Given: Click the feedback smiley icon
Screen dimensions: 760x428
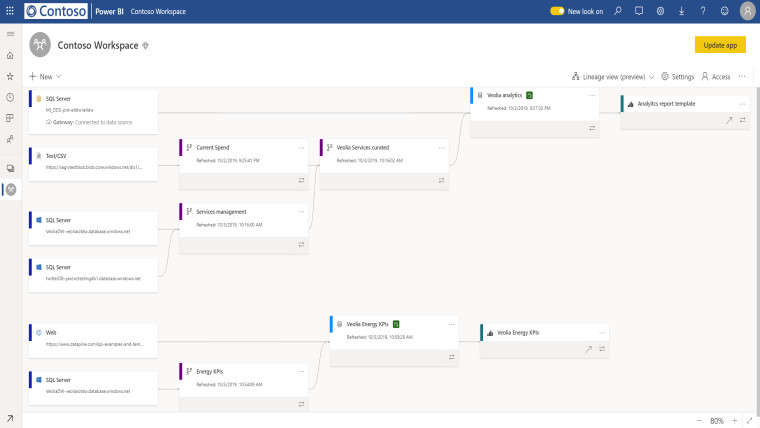Looking at the screenshot, I should tap(724, 11).
